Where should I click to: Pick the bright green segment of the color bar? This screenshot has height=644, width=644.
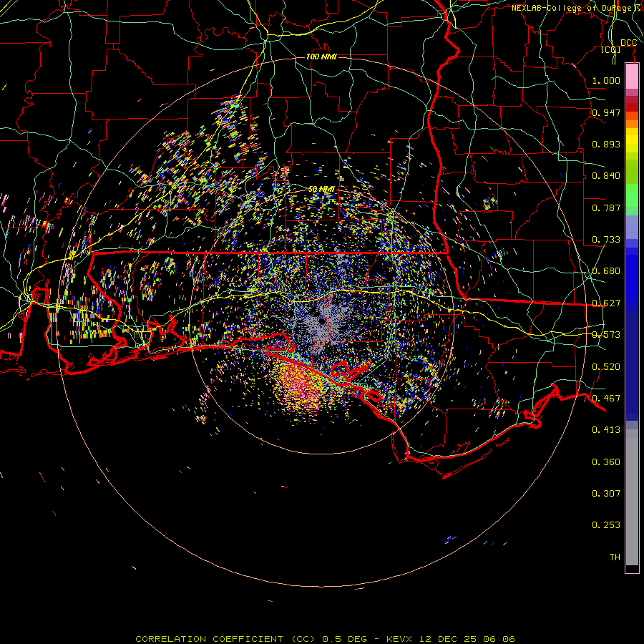(632, 195)
